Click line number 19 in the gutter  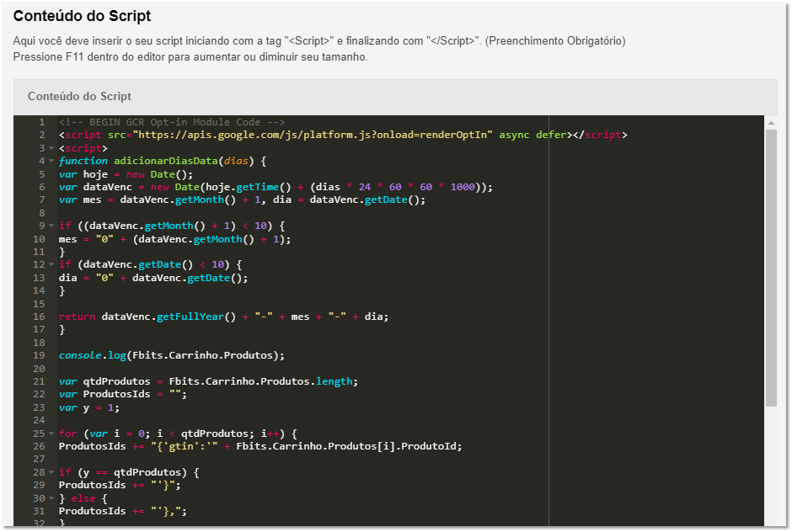pos(39,355)
